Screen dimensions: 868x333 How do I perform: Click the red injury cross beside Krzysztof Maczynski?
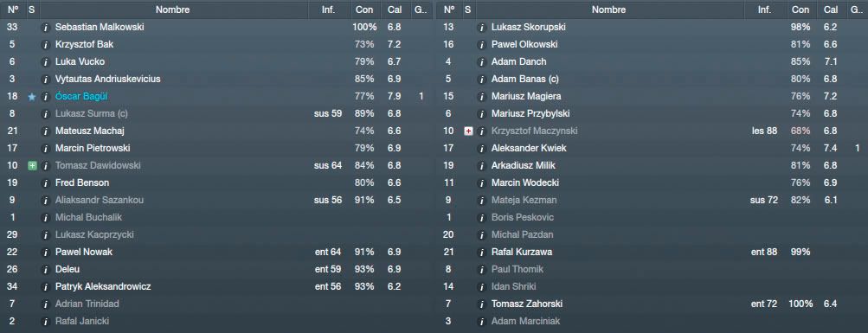point(468,131)
